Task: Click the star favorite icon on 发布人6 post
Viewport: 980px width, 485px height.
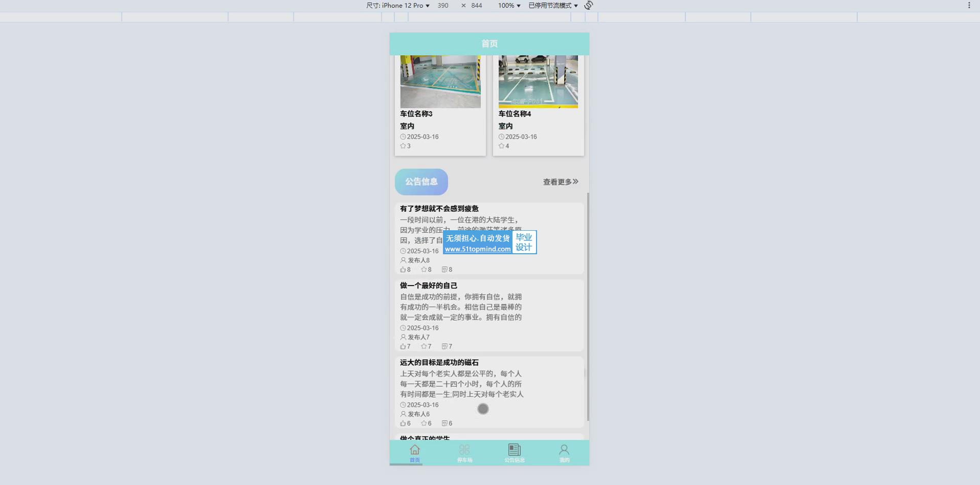Action: [424, 424]
